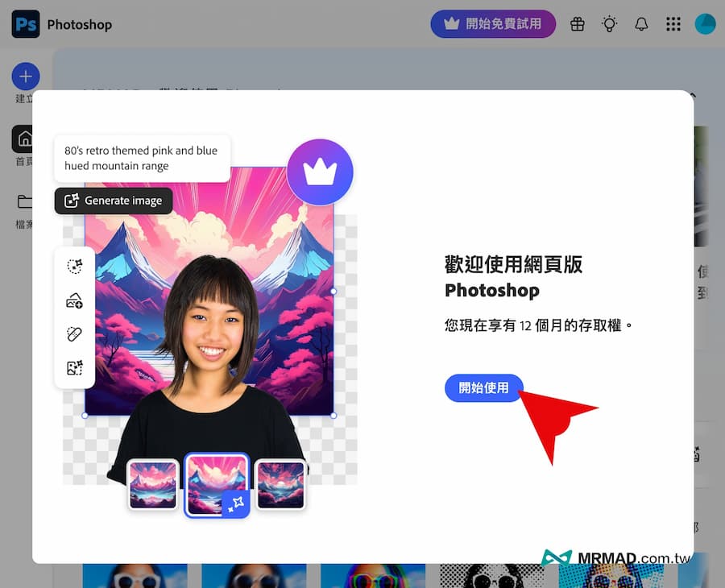This screenshot has width=725, height=588.
Task: Click the Generate image button
Action: coord(113,201)
